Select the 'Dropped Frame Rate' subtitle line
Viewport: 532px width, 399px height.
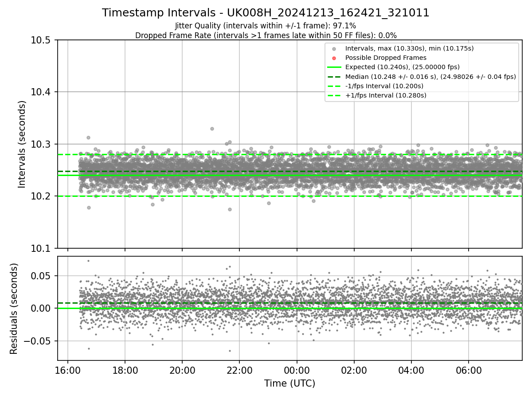tap(266, 35)
